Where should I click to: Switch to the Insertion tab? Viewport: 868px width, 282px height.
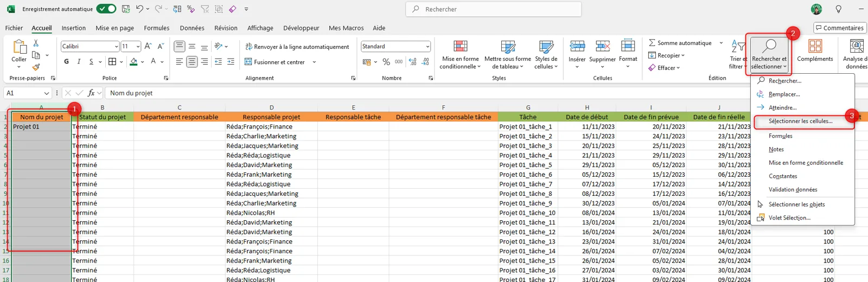[73, 28]
